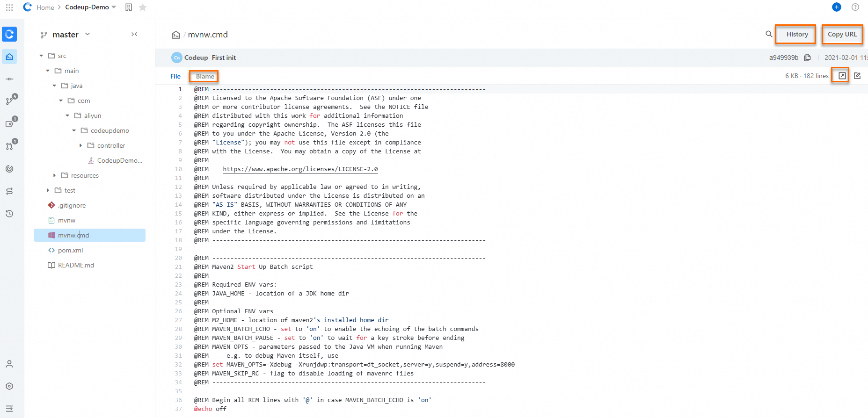
Task: Star the Codeup-Demo repository
Action: [143, 7]
